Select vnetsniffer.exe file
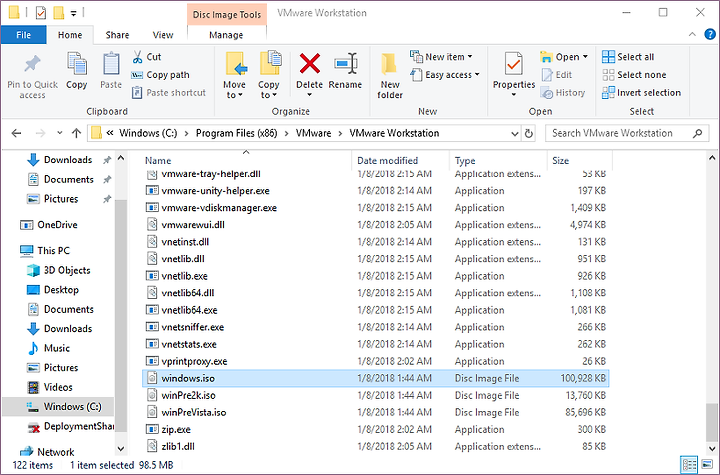This screenshot has width=720, height=475. coord(376,327)
